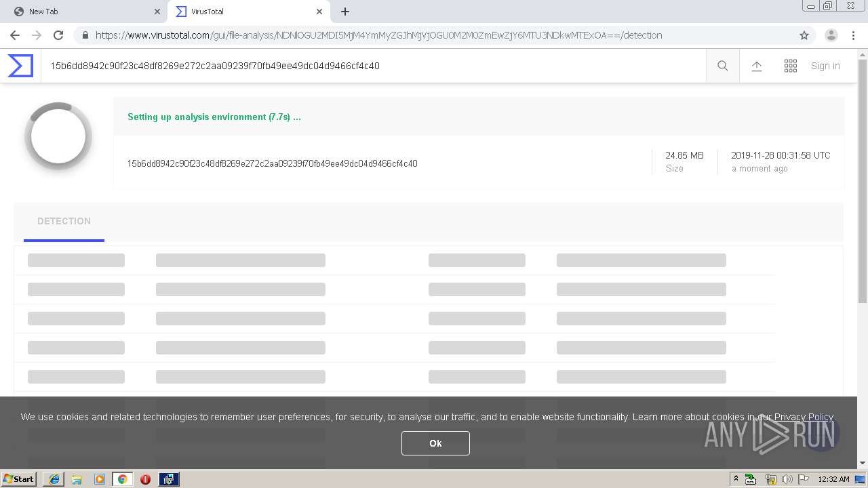
Task: Click Setting up analysis environment status text
Action: pos(214,117)
